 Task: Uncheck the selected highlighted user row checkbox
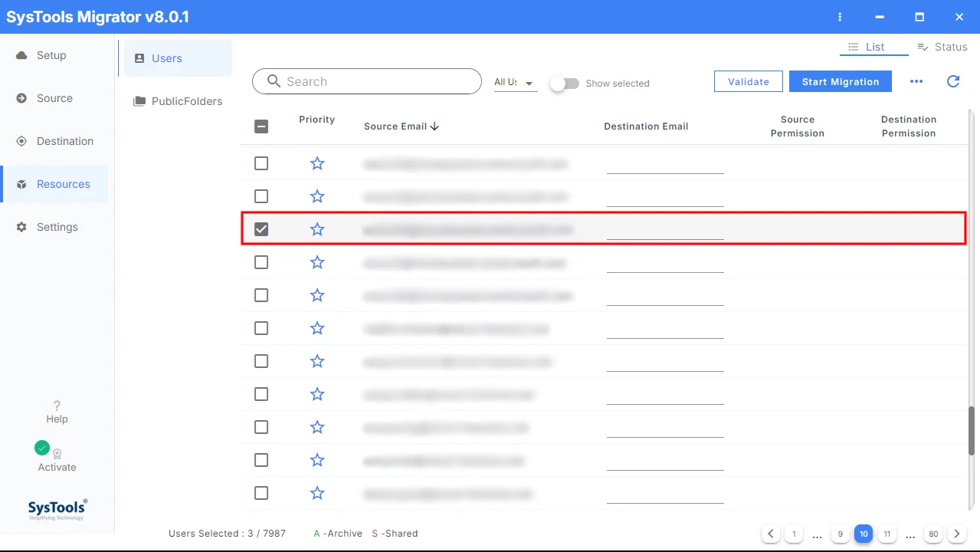coord(261,229)
